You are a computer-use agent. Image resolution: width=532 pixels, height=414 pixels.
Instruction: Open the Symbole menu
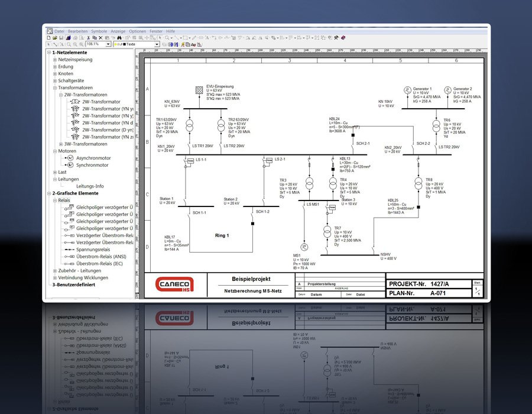point(99,31)
